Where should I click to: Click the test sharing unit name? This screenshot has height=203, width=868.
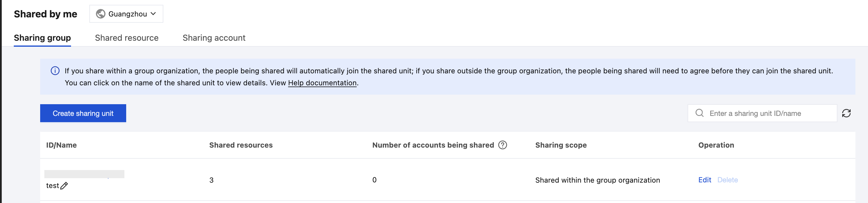pyautogui.click(x=52, y=186)
